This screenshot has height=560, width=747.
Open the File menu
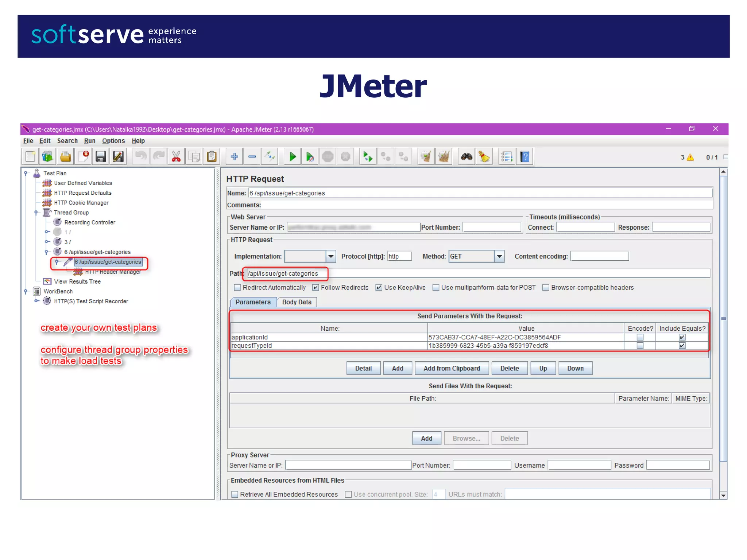[x=28, y=141]
